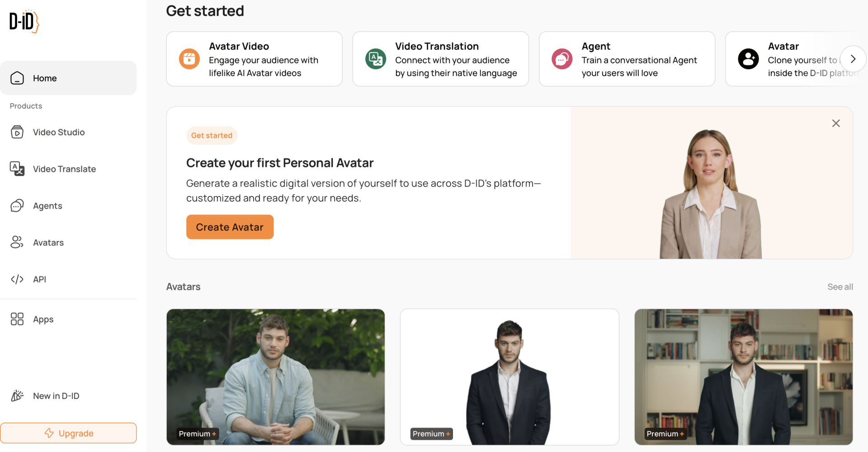Screen dimensions: 868x452
Task: Click the Upgrade button
Action: tap(68, 433)
